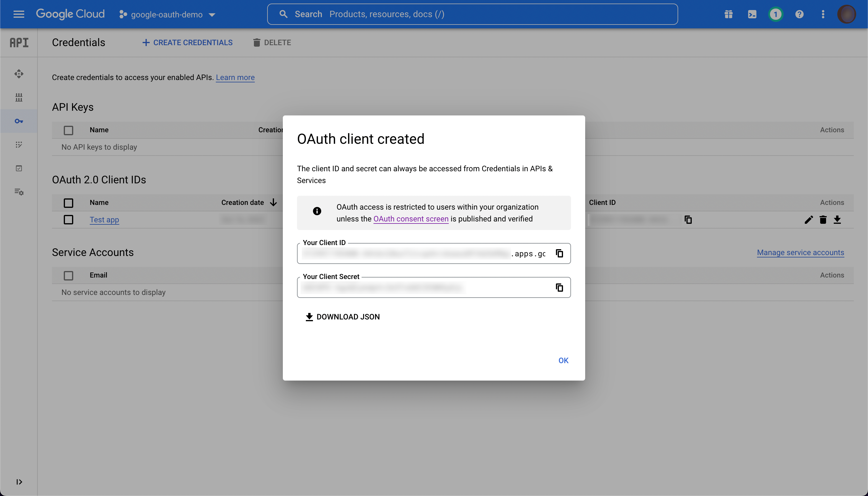The height and width of the screenshot is (496, 868).
Task: Click the OK button to close dialog
Action: 563,360
